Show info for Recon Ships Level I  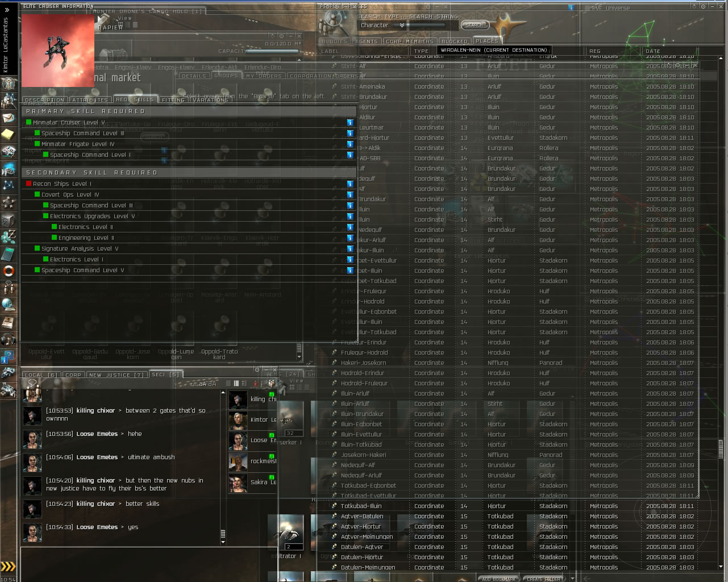point(350,184)
